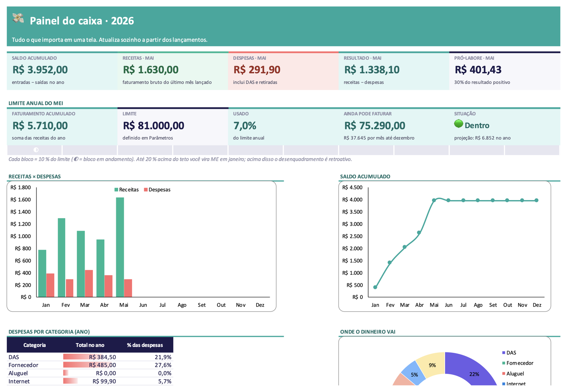This screenshot has width=567, height=392.
Task: Select the resultado value R$ 1.338,10
Action: 372,70
